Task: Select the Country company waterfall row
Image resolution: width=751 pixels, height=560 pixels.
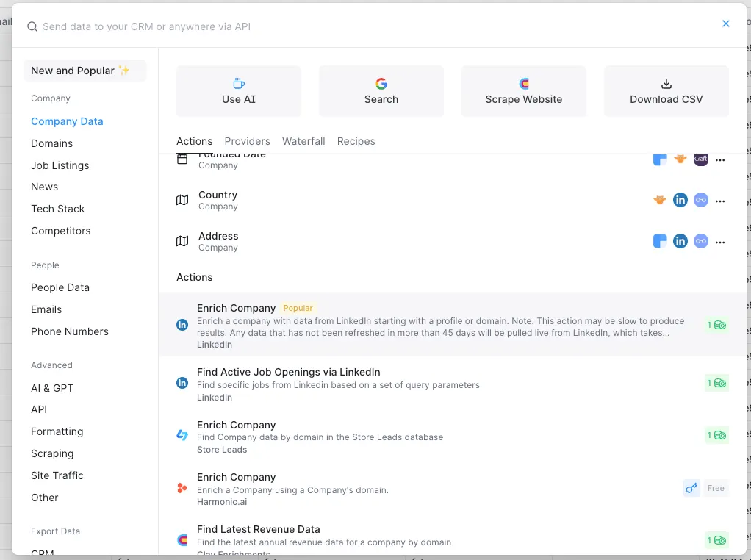Action: point(452,200)
